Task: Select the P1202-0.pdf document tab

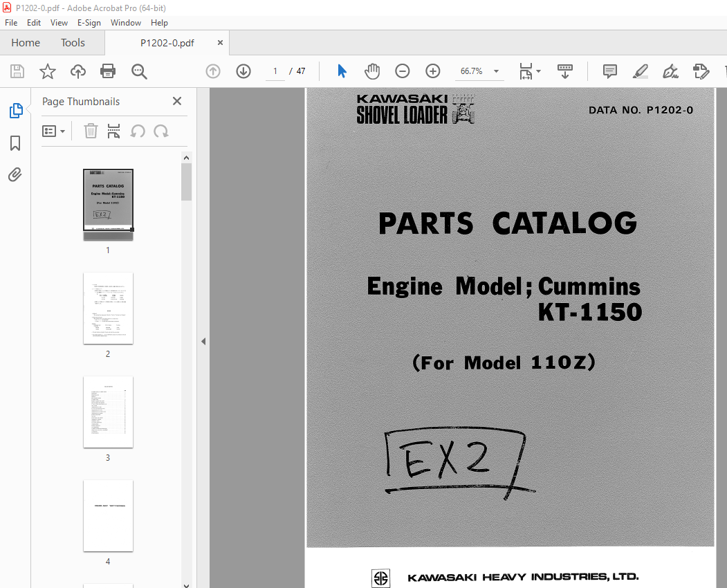Action: coord(167,43)
